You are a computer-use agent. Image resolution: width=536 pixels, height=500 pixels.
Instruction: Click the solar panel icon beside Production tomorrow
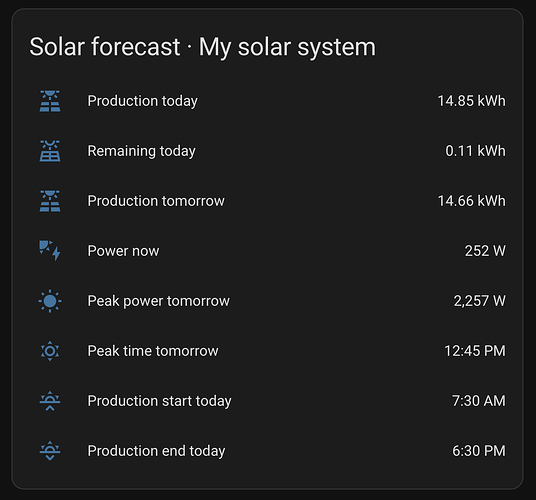[50, 201]
